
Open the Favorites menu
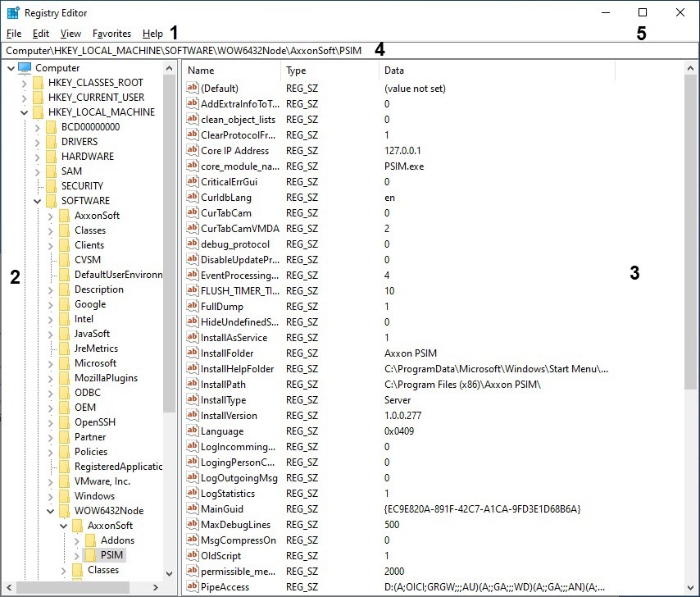coord(111,34)
